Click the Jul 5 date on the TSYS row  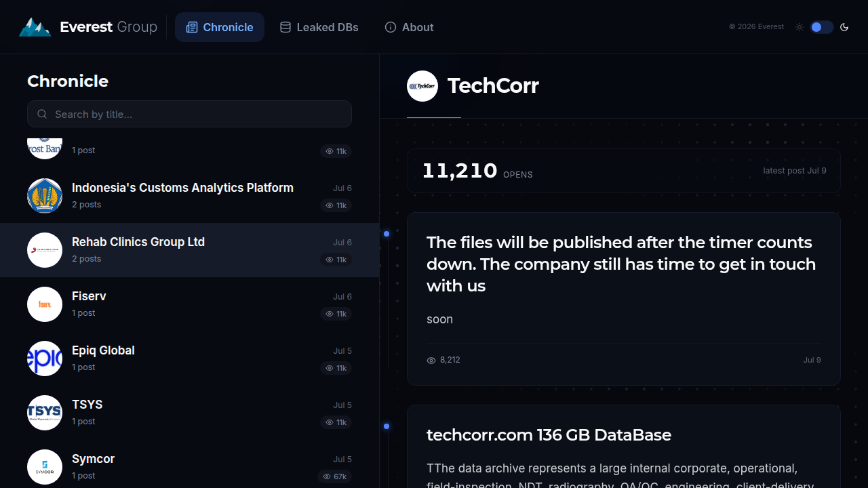click(342, 405)
